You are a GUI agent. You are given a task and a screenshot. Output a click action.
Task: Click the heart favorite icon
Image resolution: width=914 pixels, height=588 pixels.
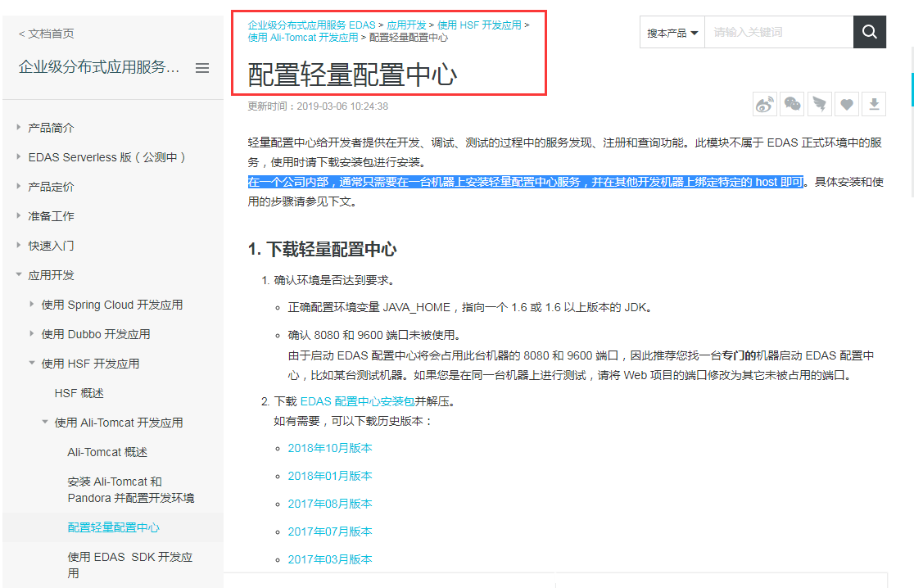pos(847,104)
